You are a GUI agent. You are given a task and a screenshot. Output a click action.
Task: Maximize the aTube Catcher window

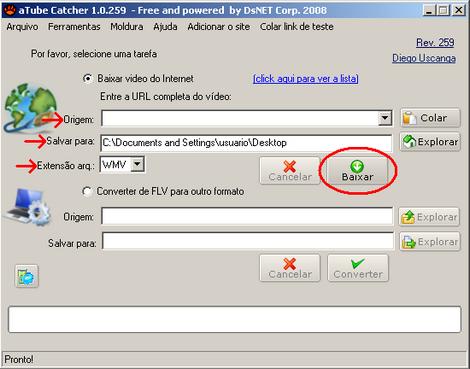[443, 10]
